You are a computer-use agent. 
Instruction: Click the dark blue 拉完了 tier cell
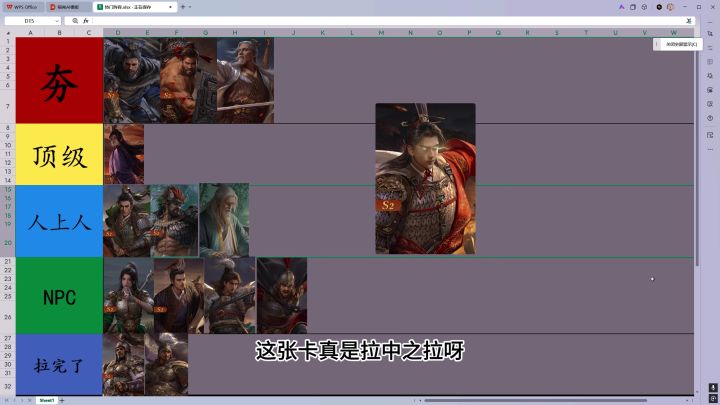pos(59,365)
